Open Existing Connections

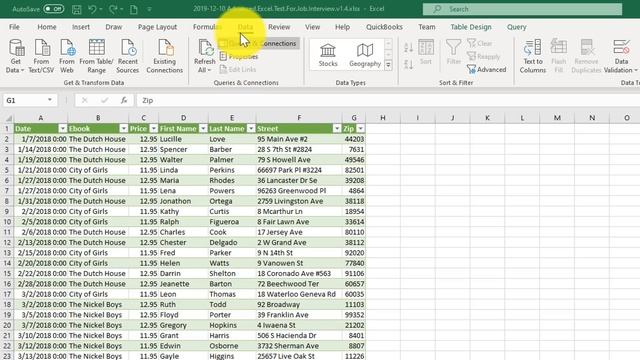click(164, 56)
